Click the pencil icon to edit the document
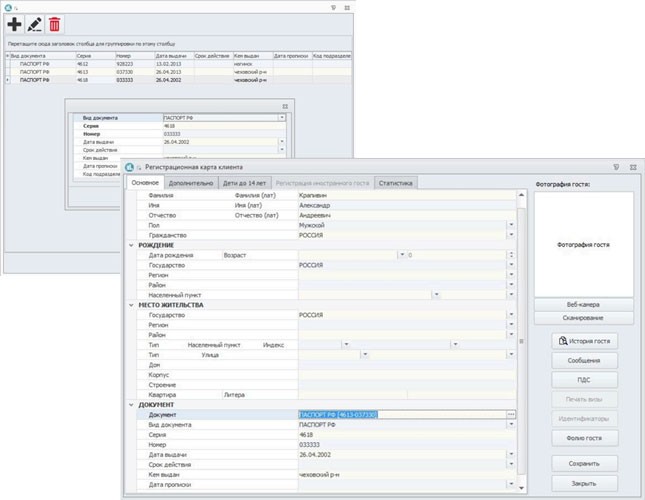Image resolution: width=645 pixels, height=500 pixels. coord(35,24)
